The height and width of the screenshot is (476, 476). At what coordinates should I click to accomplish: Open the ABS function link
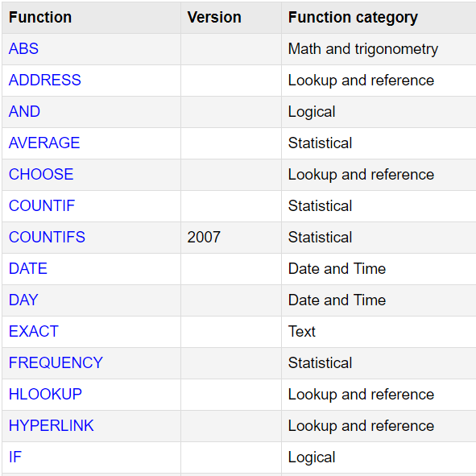(x=23, y=48)
